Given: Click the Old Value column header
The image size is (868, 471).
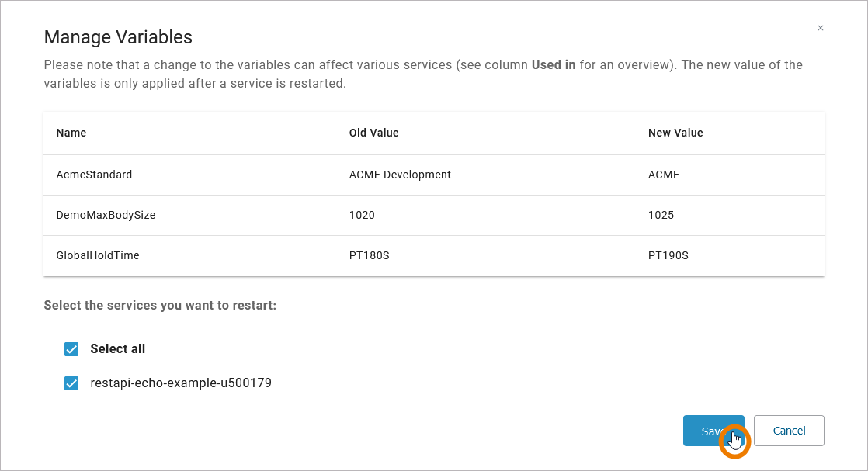Looking at the screenshot, I should pyautogui.click(x=373, y=133).
